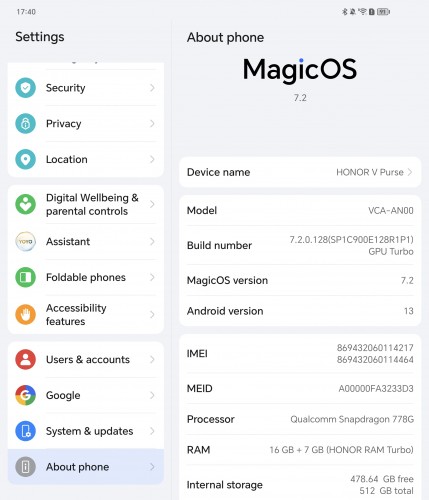Open Security shield icon
Image resolution: width=429 pixels, height=500 pixels.
tap(25, 88)
